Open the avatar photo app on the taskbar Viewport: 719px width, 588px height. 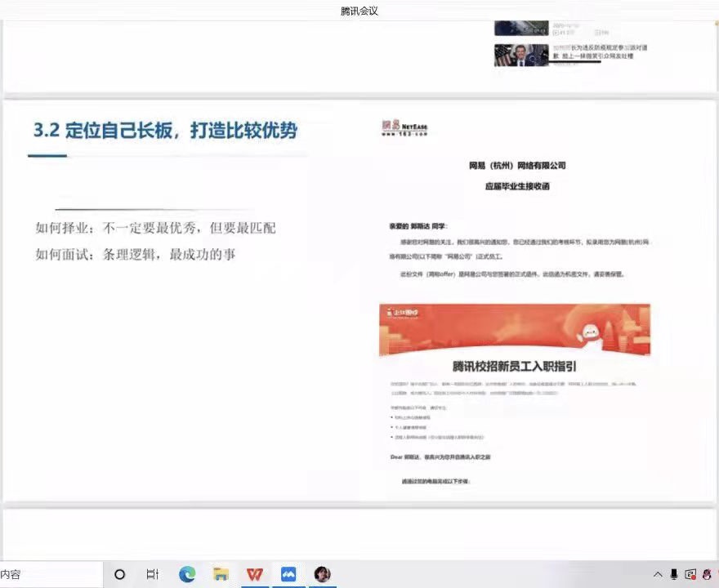[323, 574]
